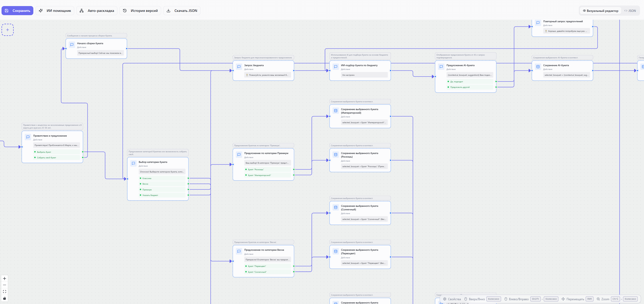Click the Save (Сохранить) button
This screenshot has width=644, height=304.
17,11
